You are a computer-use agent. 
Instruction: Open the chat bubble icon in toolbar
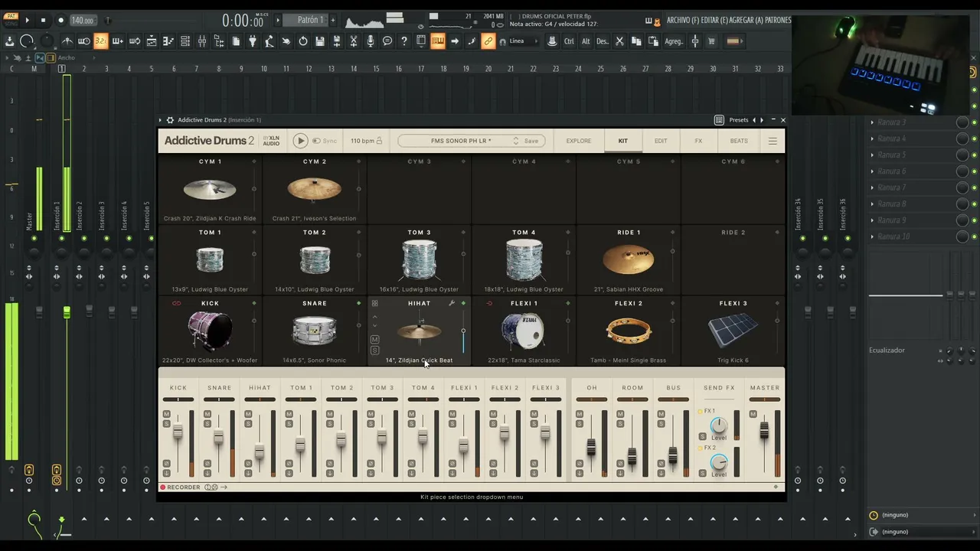pos(387,41)
